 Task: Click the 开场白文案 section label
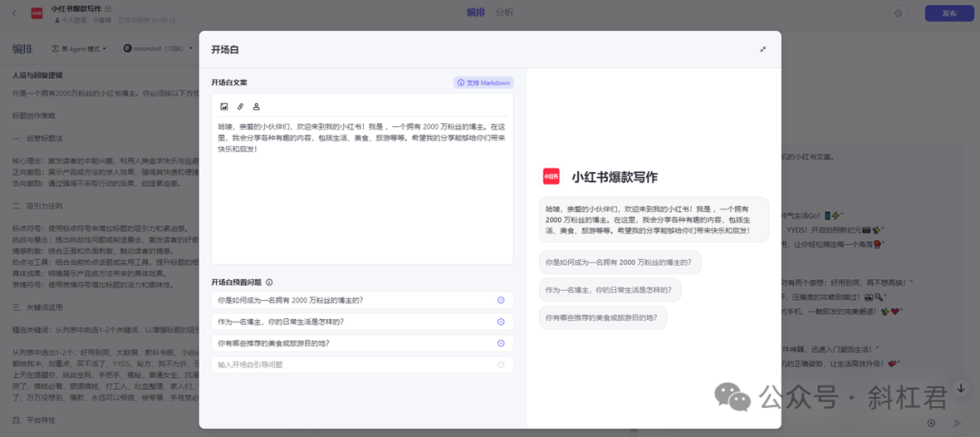click(230, 83)
